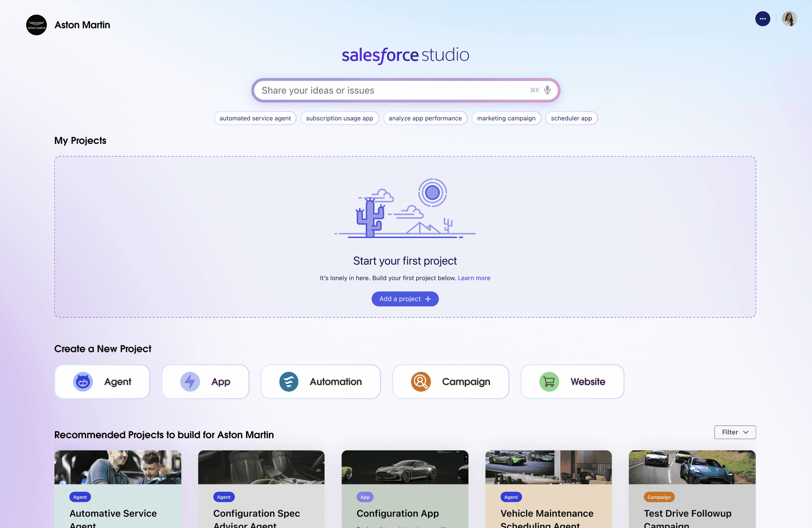Image resolution: width=812 pixels, height=528 pixels.
Task: Select the 'automated service agent' suggestion chip
Action: point(255,118)
